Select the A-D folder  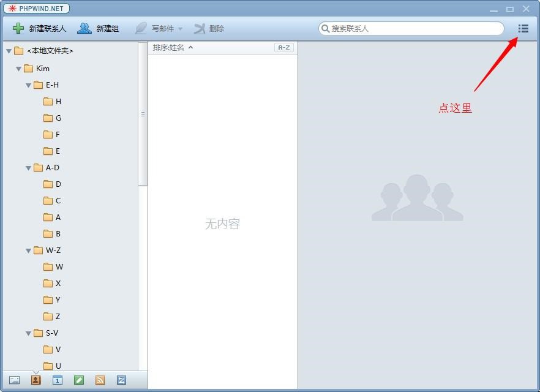pyautogui.click(x=52, y=168)
